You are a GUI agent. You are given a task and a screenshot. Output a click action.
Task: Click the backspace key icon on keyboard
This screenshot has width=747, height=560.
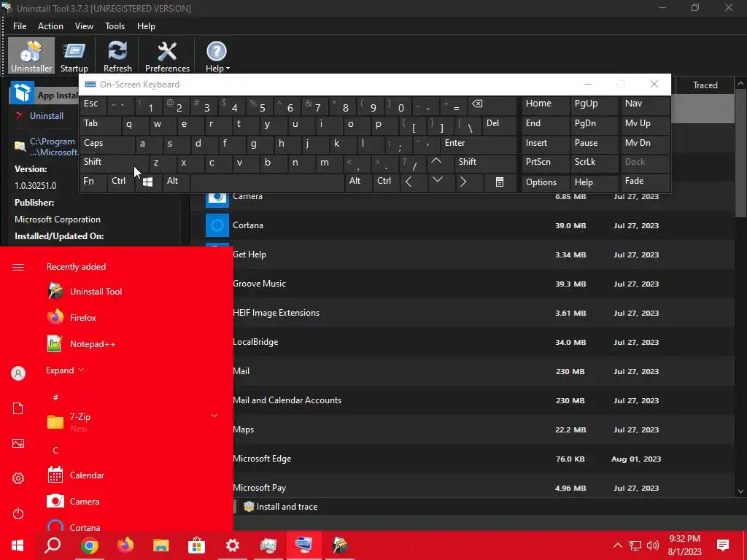(494, 106)
